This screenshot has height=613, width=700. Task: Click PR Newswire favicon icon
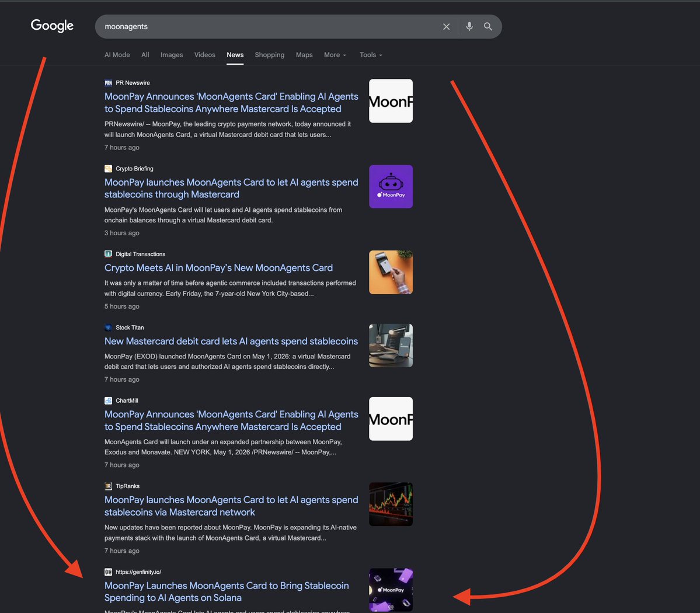[x=108, y=83]
